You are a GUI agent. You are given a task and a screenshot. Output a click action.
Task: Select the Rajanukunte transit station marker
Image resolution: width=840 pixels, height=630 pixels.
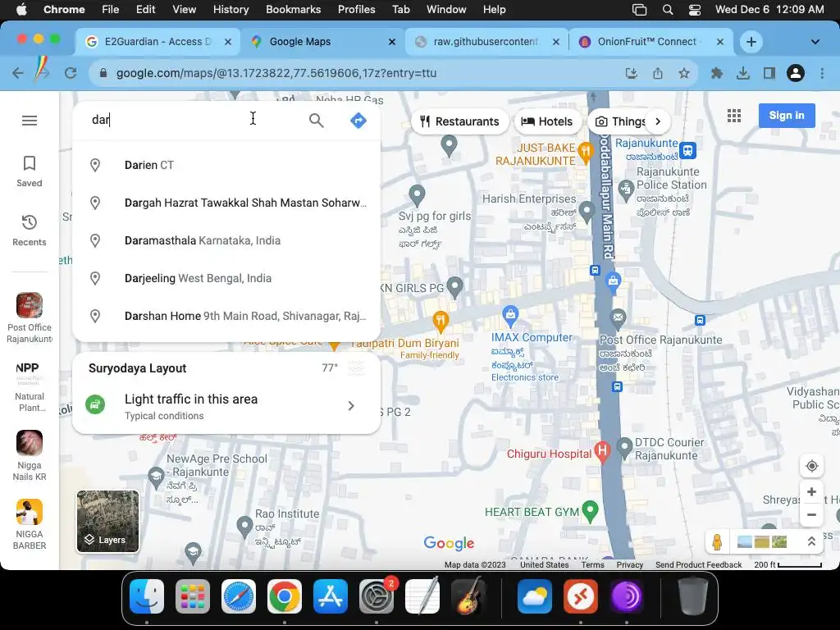pyautogui.click(x=688, y=151)
